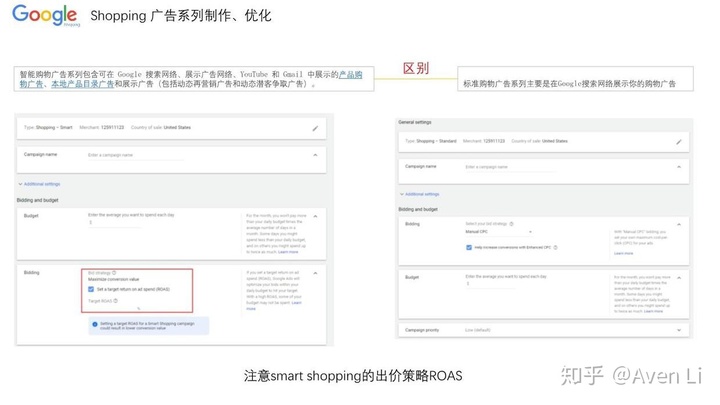
Task: Click the General settings heading
Action: coord(415,123)
